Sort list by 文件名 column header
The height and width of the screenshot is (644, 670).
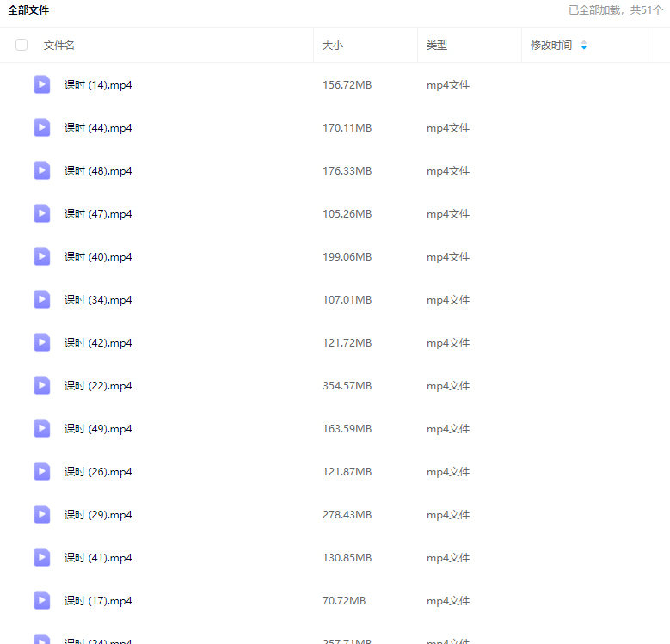(59, 46)
